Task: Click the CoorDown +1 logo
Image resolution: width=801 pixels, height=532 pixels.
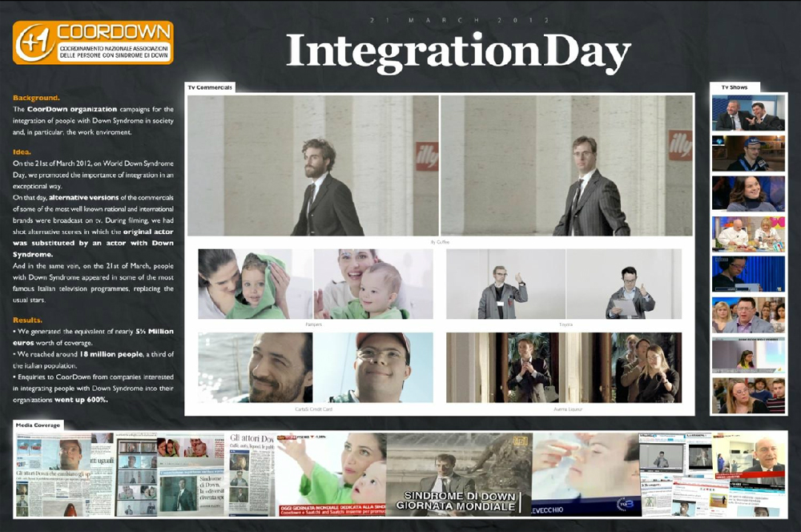Action: click(93, 42)
